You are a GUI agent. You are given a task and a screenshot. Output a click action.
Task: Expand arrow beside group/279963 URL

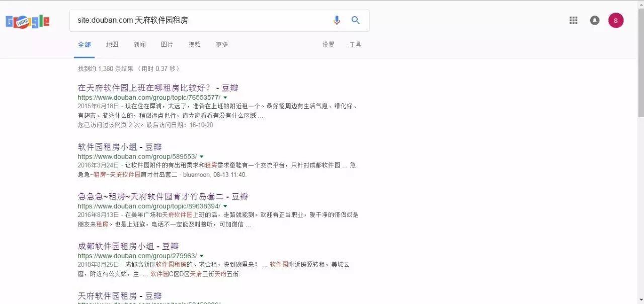tap(201, 256)
